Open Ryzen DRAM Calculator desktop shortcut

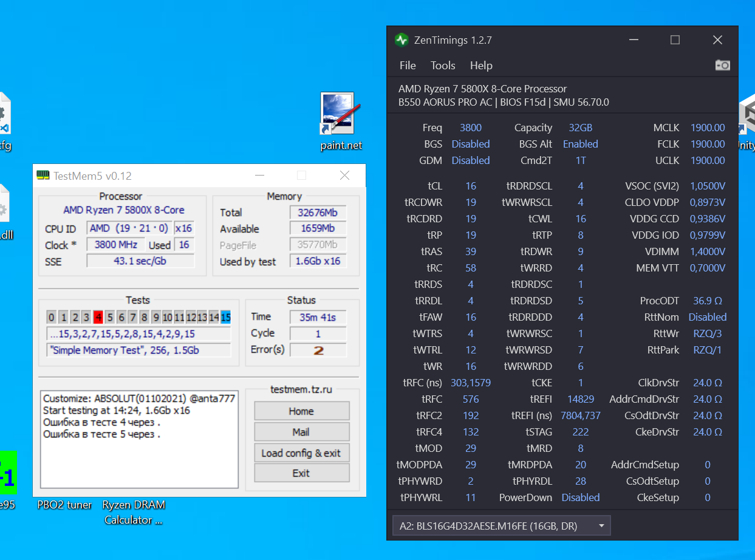pos(133,512)
